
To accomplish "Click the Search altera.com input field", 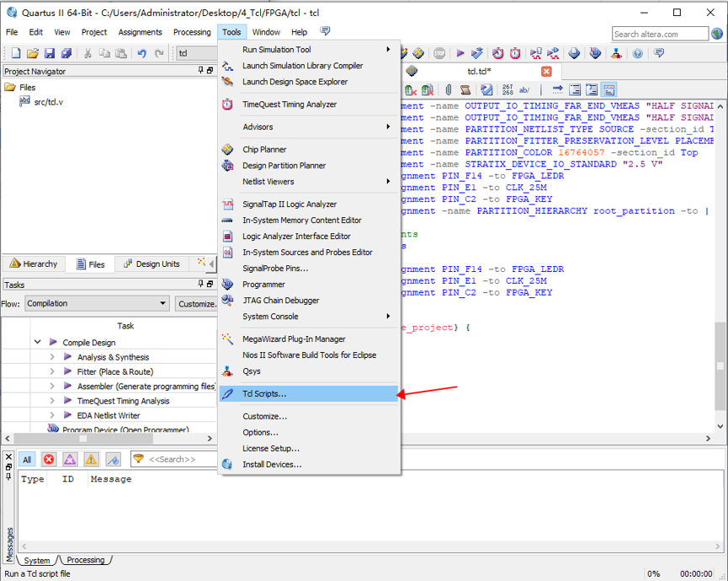I will 659,34.
